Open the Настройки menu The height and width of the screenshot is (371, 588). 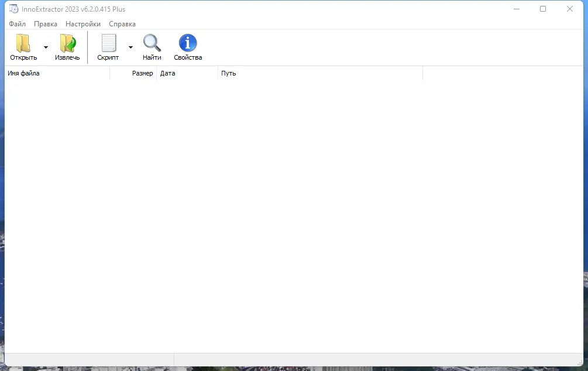pyautogui.click(x=83, y=24)
